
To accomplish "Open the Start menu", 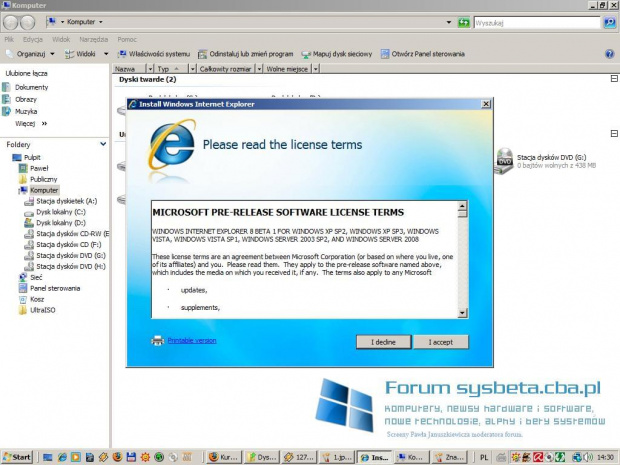I will coord(17,457).
